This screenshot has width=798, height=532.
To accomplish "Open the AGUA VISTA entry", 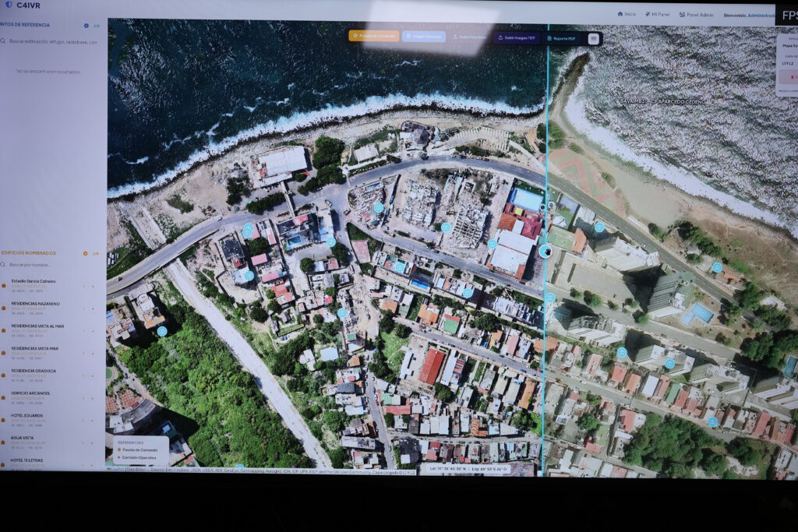I will 50,442.
